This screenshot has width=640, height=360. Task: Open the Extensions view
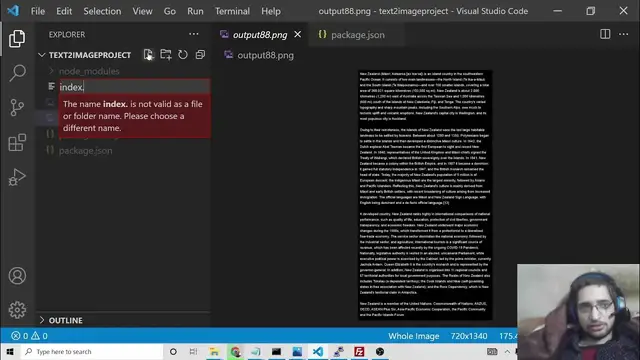17,142
